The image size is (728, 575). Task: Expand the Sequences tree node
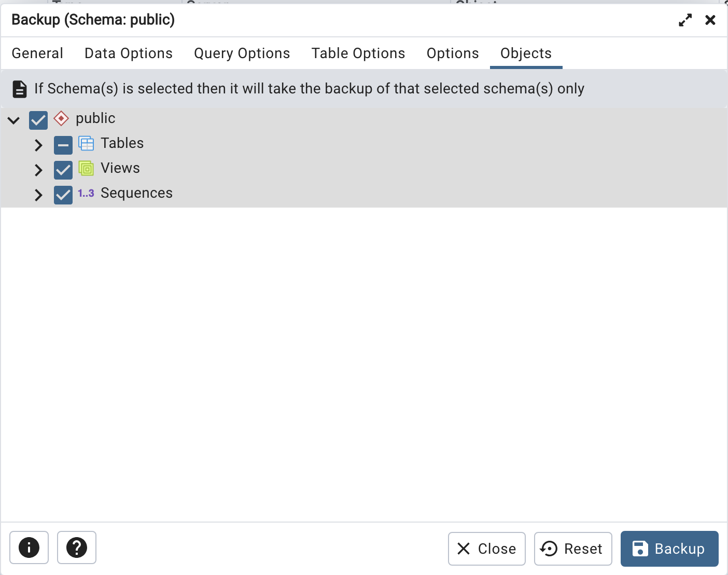click(38, 195)
